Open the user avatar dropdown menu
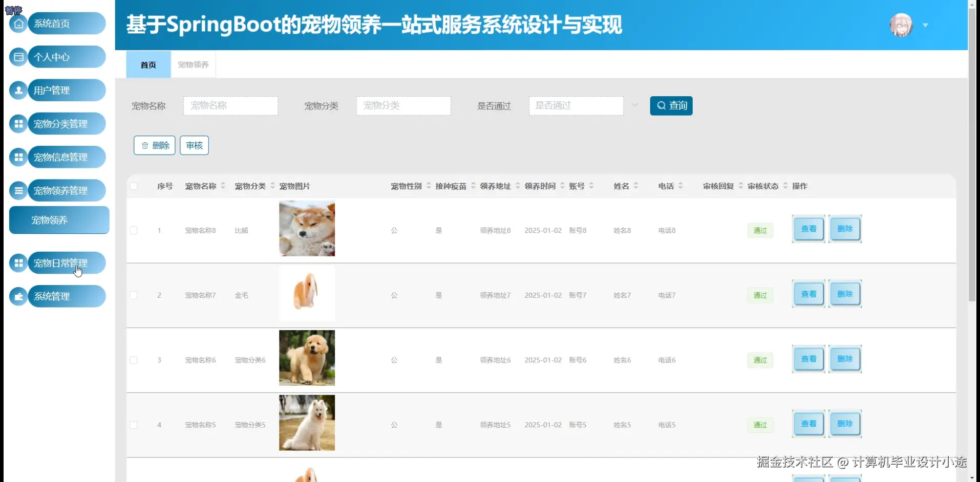 tap(925, 25)
